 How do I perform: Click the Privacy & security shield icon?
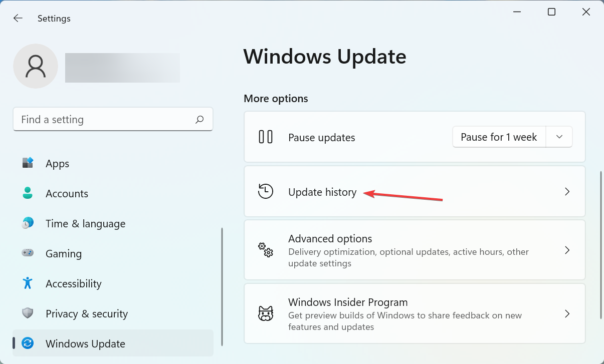pyautogui.click(x=27, y=313)
